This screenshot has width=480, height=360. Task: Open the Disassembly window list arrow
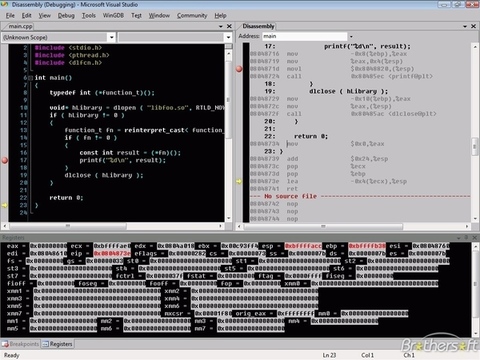tap(465, 26)
